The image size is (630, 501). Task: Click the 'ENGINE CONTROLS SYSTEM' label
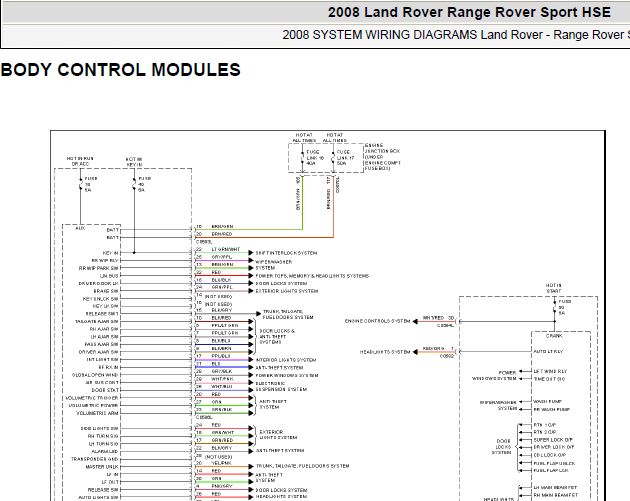coord(377,321)
